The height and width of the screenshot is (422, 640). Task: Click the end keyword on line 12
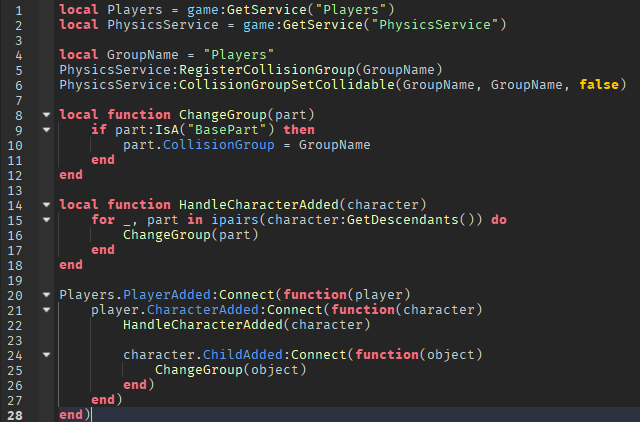(71, 175)
